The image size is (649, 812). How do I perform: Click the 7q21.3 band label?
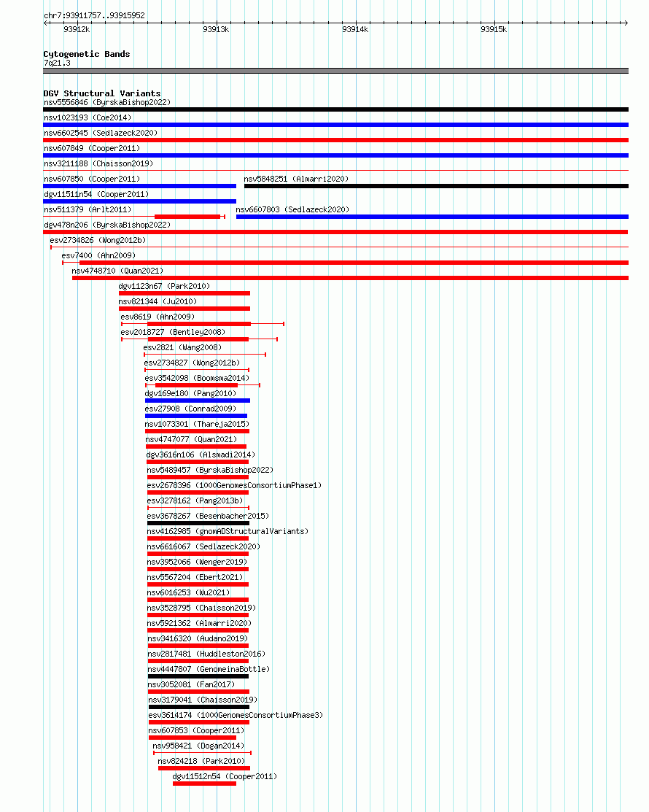(x=57, y=63)
